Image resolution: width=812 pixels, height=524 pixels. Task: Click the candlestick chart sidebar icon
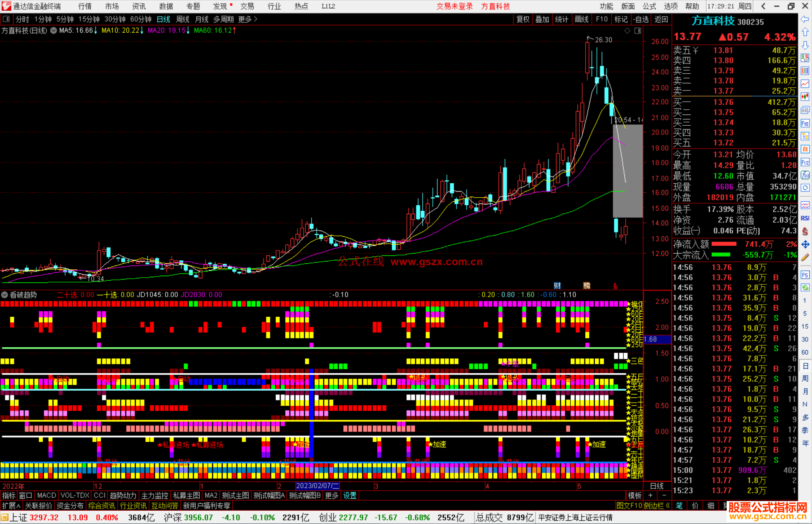(805, 97)
